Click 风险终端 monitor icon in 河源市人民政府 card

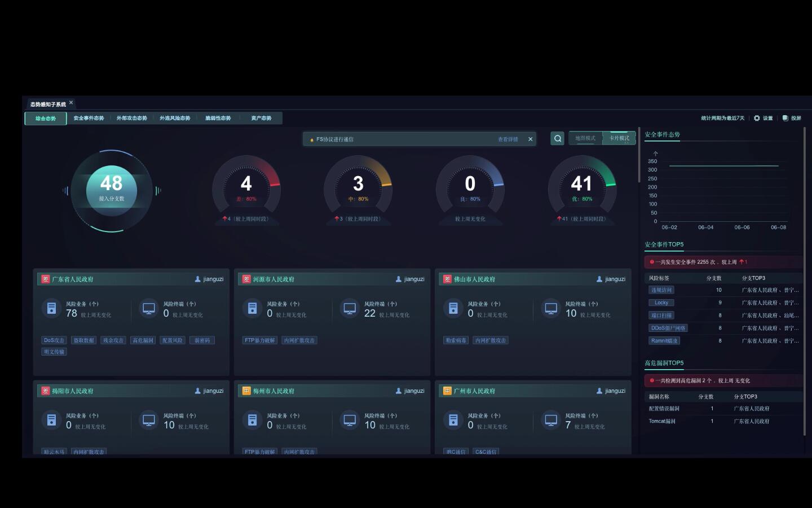(350, 308)
